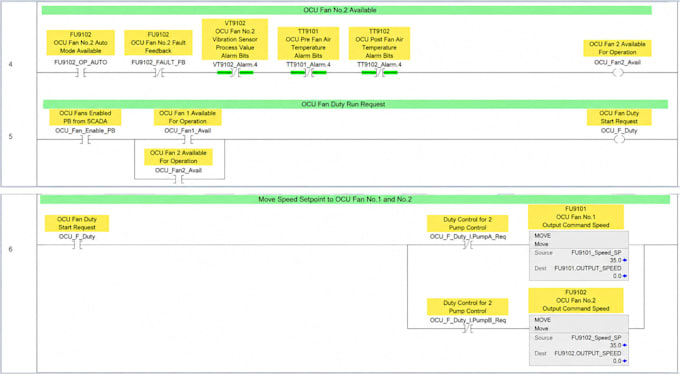
Task: Click the FU9102_Speed_SP source operand
Action: coord(596,338)
